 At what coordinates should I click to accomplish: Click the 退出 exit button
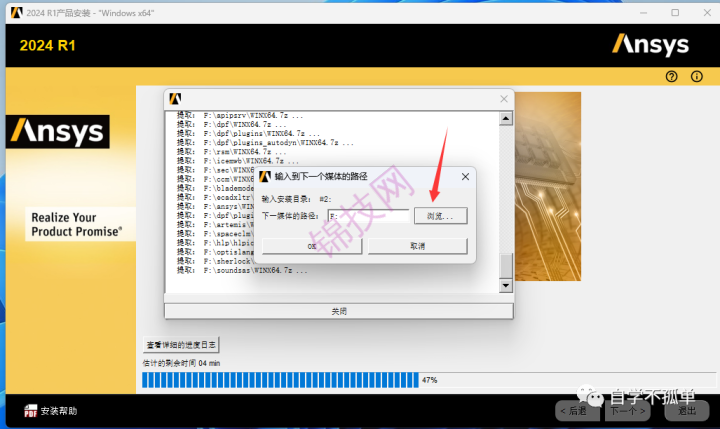687,411
